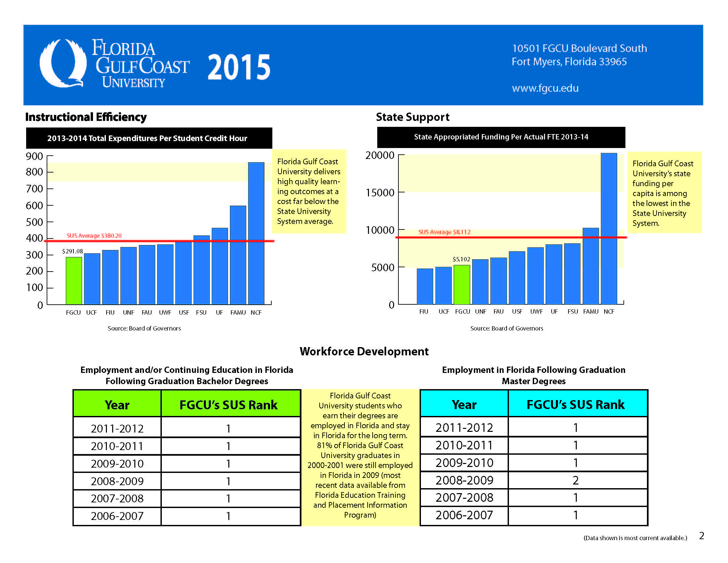The width and height of the screenshot is (728, 563).
Task: Click the 10501 FGCU Boulevard South address
Action: tap(579, 48)
